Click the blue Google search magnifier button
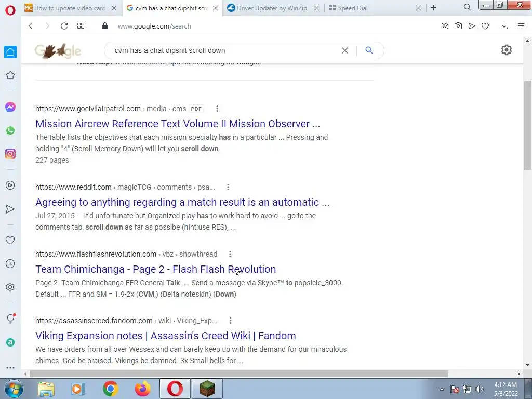 coord(369,50)
